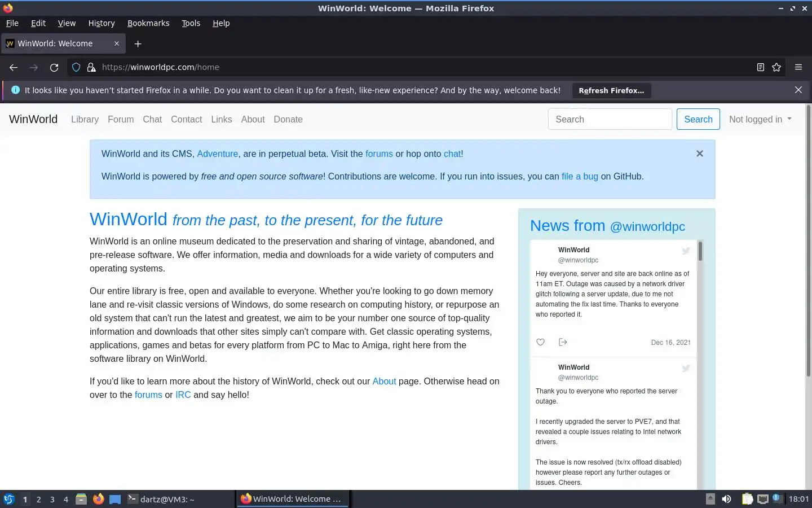
Task: Go back using the back arrow
Action: (14, 67)
